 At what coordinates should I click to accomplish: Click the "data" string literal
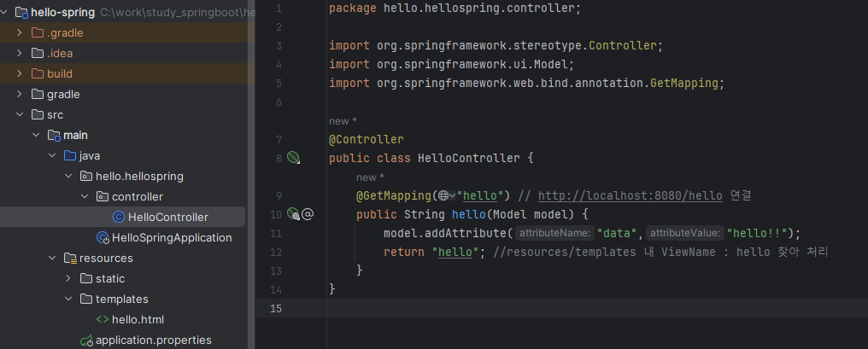point(617,233)
